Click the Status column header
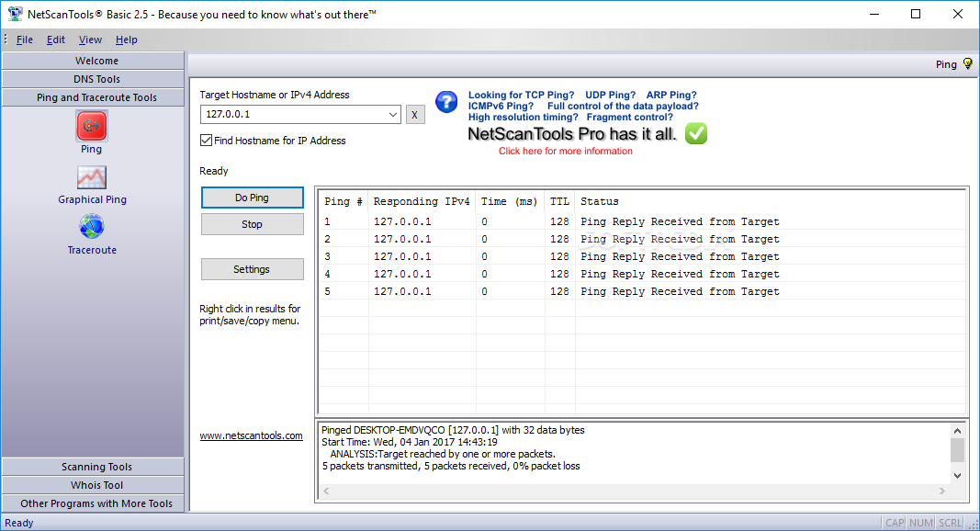The width and height of the screenshot is (980, 531). [770, 201]
